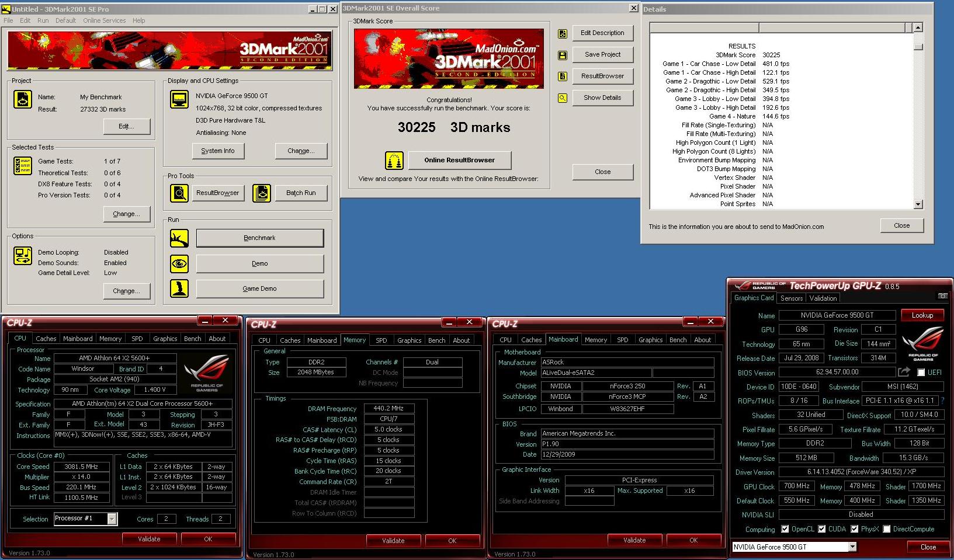Toggle the UEFI checkbox in GPU-Z

pyautogui.click(x=921, y=373)
